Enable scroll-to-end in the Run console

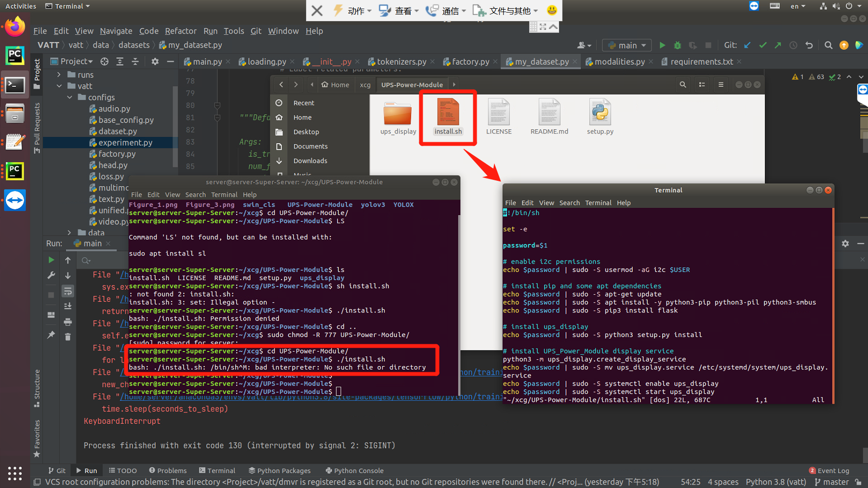click(x=68, y=305)
